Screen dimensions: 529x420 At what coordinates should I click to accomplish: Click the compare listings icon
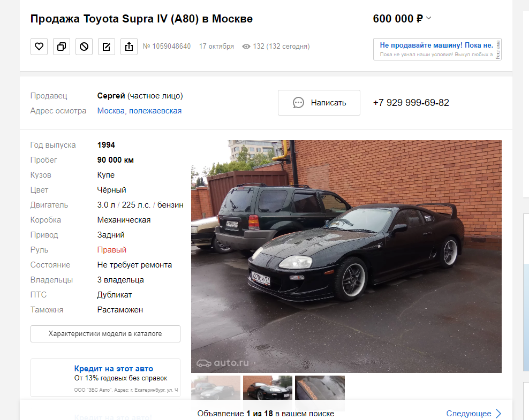pyautogui.click(x=62, y=47)
